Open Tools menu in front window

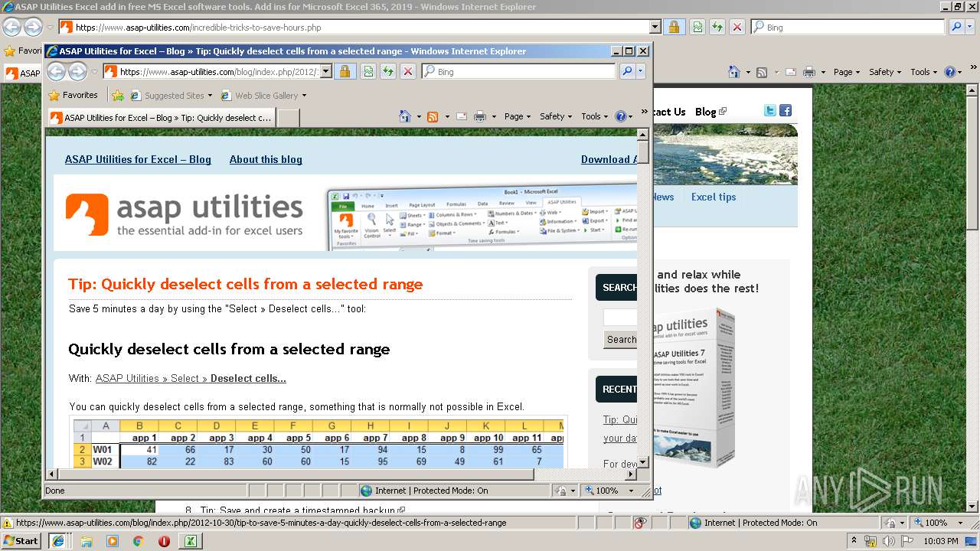[595, 116]
